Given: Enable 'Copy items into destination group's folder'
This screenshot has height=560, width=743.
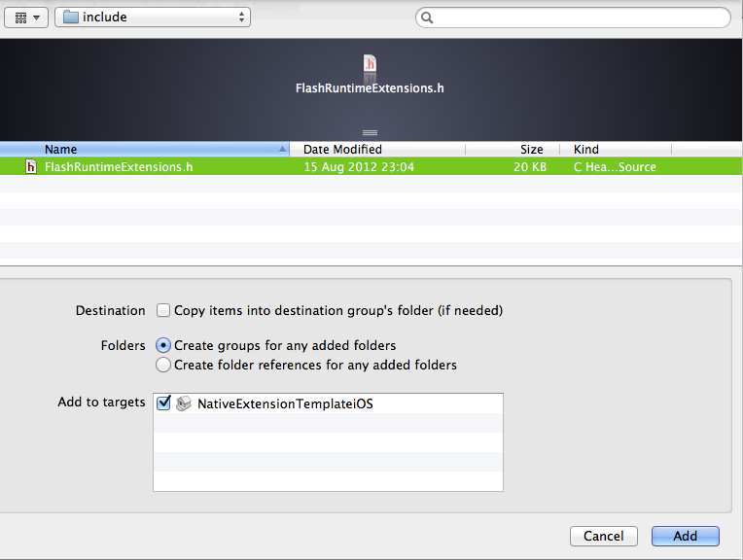Looking at the screenshot, I should coord(163,310).
